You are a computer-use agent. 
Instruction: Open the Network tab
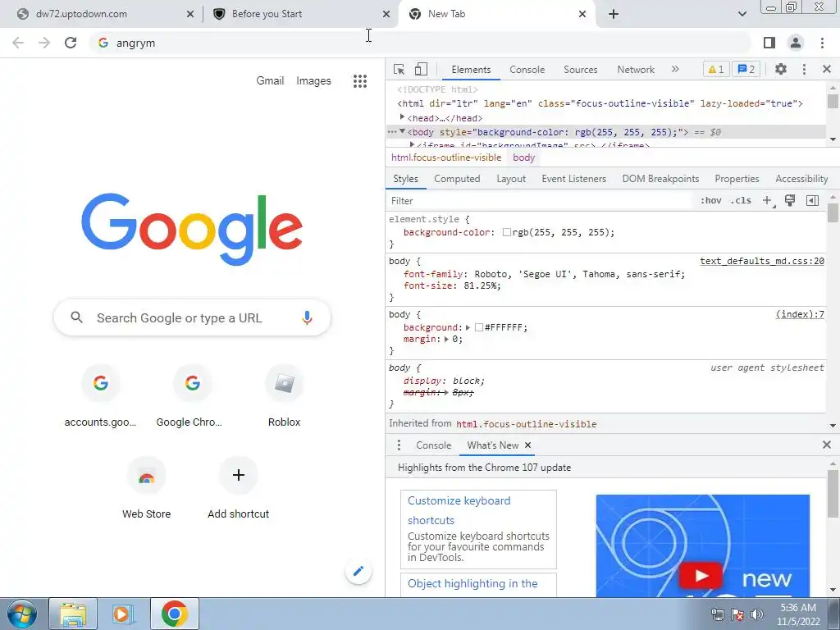636,70
